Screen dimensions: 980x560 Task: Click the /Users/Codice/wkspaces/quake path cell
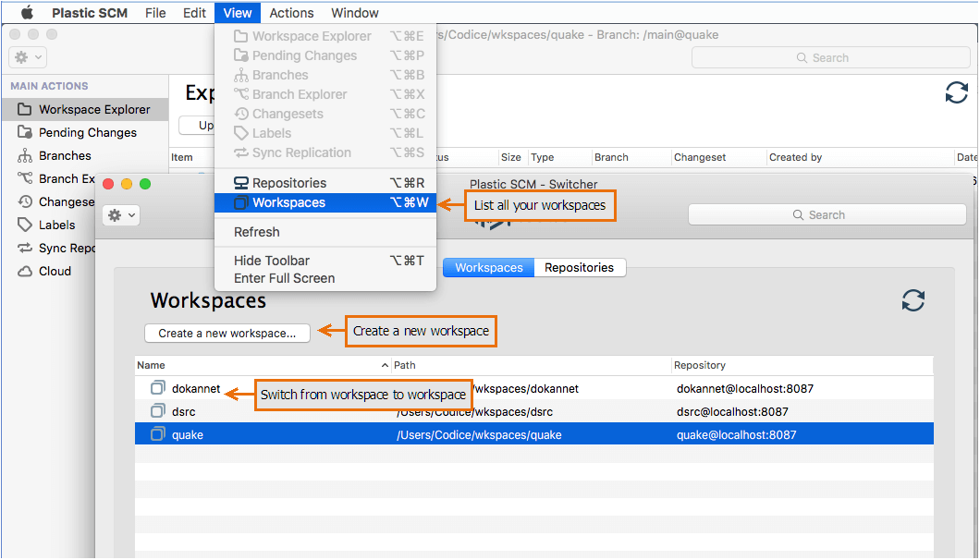pyautogui.click(x=479, y=435)
